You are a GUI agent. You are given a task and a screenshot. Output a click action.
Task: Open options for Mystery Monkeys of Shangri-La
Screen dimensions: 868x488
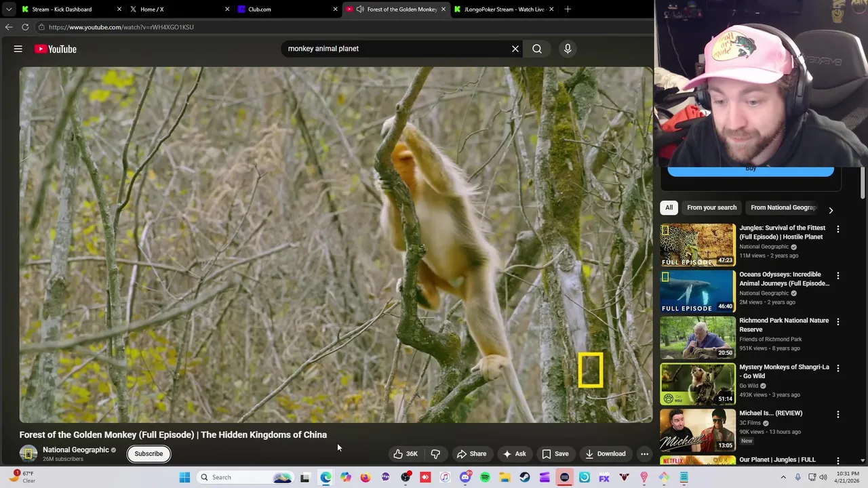[838, 368]
